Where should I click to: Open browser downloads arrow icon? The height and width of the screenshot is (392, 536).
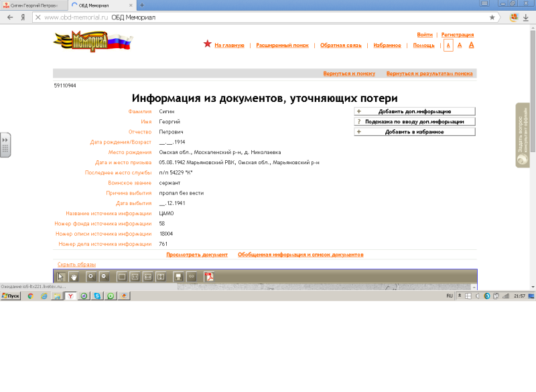[x=526, y=17]
